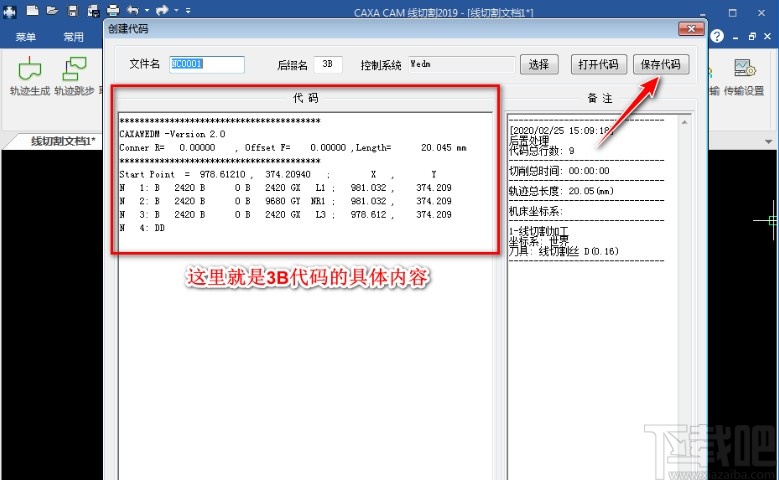Select the 线切割文档1 document tab

point(63,141)
